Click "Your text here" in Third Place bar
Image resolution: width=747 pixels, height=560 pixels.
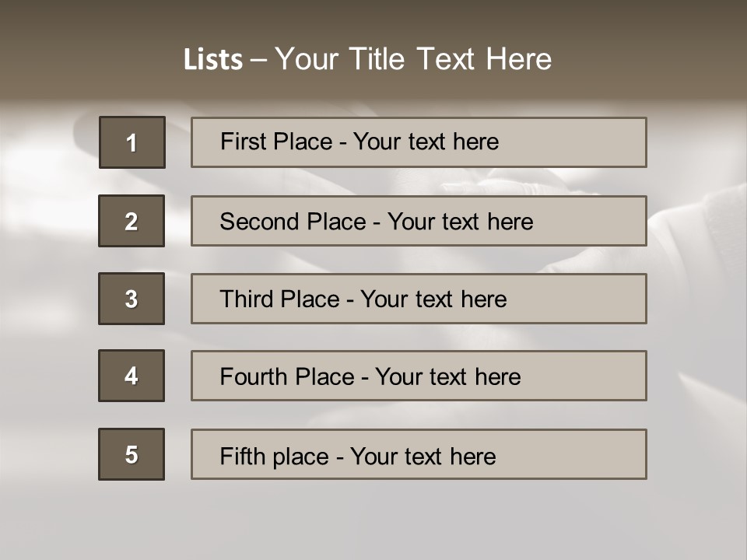[x=433, y=299]
